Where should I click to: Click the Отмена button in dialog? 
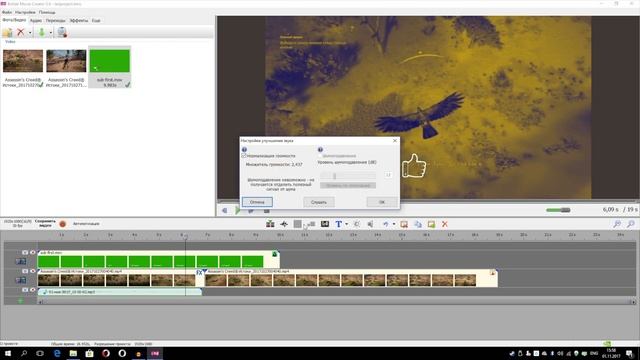pyautogui.click(x=257, y=202)
